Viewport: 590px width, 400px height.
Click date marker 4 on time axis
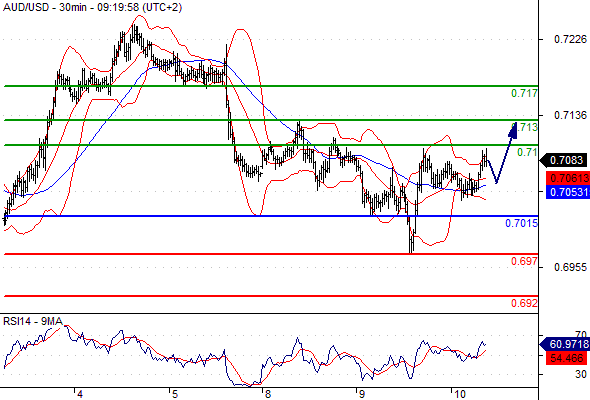[80, 394]
